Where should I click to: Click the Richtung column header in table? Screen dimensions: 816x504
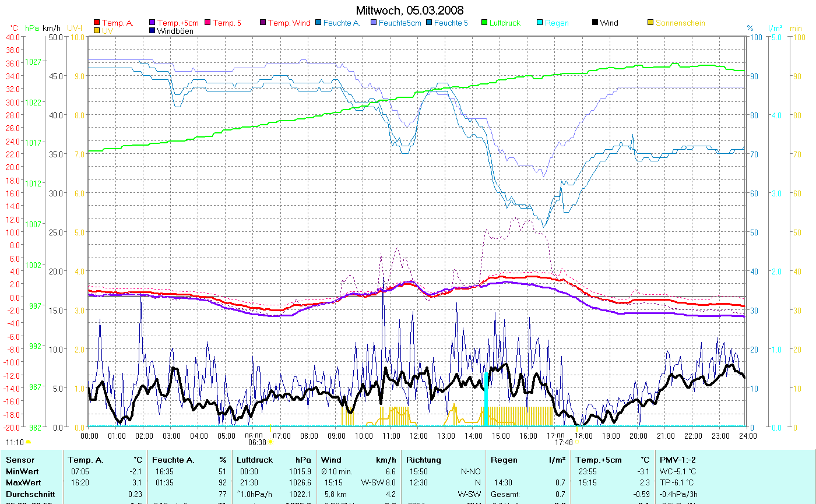424,460
